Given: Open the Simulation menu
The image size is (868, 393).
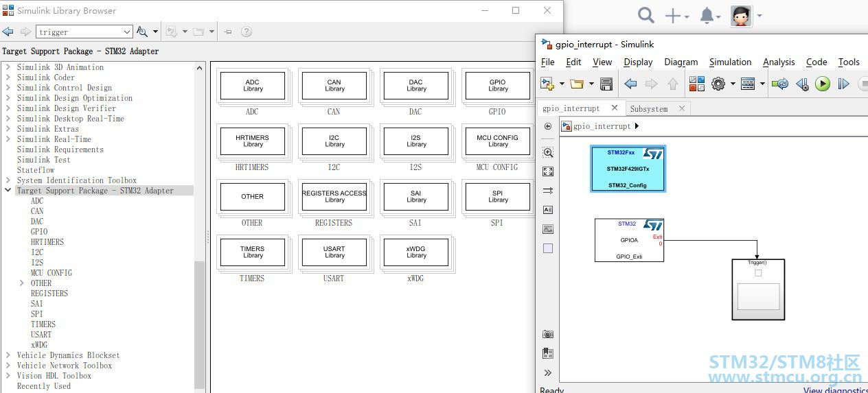Looking at the screenshot, I should 730,62.
